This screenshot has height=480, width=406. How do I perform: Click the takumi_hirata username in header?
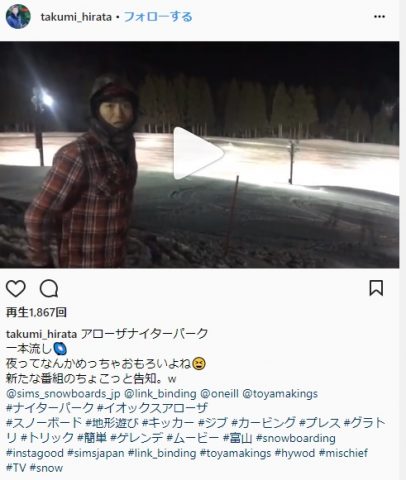tap(76, 17)
